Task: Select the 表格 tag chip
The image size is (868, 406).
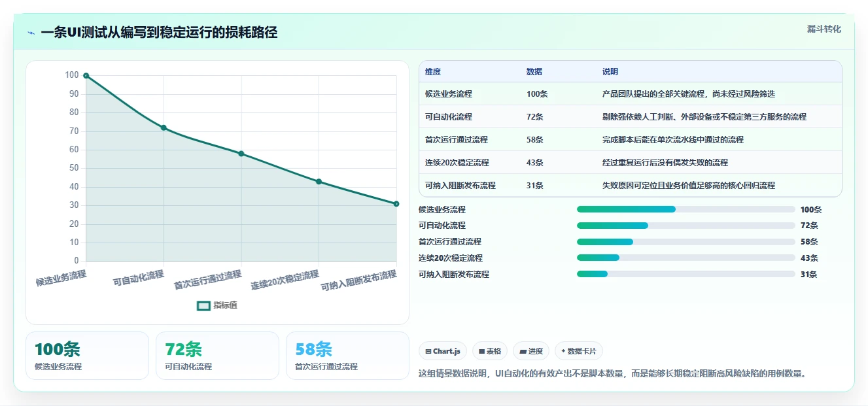Action: (x=490, y=351)
